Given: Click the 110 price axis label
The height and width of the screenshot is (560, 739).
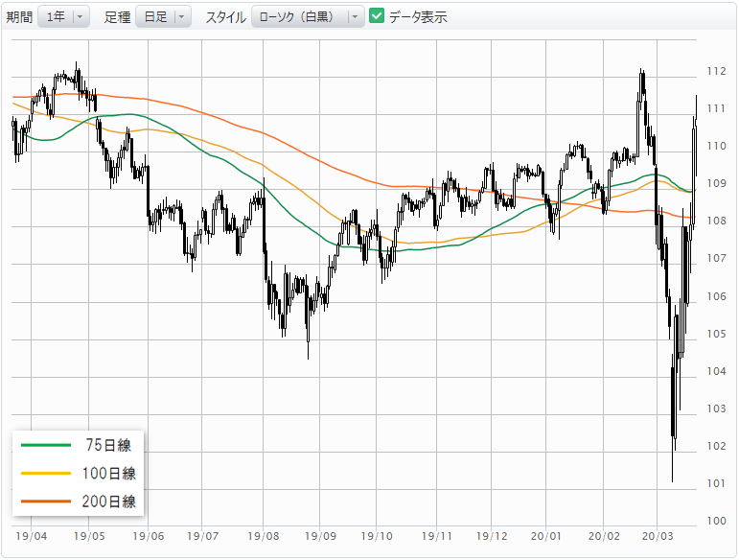Looking at the screenshot, I should [x=716, y=146].
